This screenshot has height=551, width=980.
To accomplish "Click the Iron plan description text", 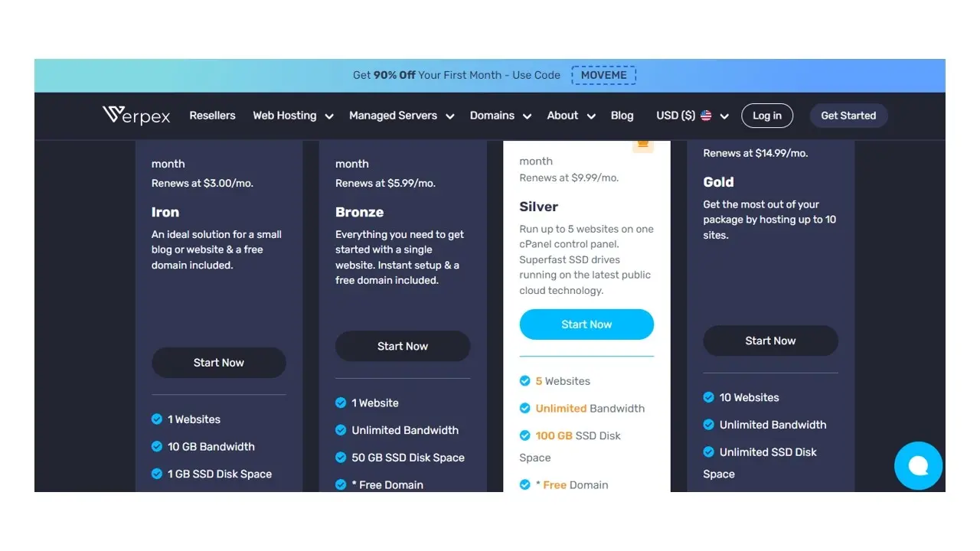I will (x=217, y=249).
